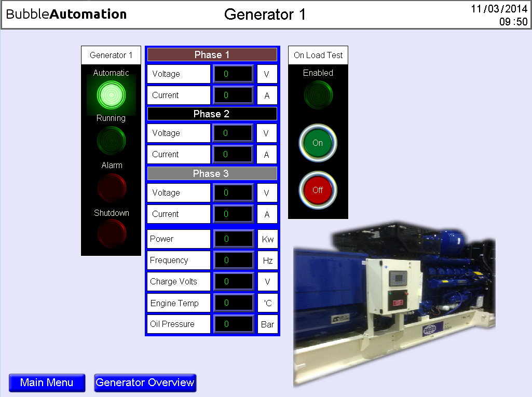
Task: Click the date 11/03/2014
Action: tap(499, 9)
